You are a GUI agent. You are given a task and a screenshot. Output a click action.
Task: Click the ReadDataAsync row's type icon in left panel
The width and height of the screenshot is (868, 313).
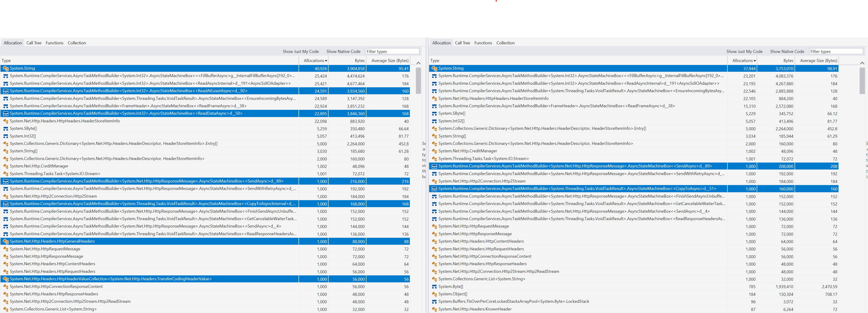click(x=5, y=114)
